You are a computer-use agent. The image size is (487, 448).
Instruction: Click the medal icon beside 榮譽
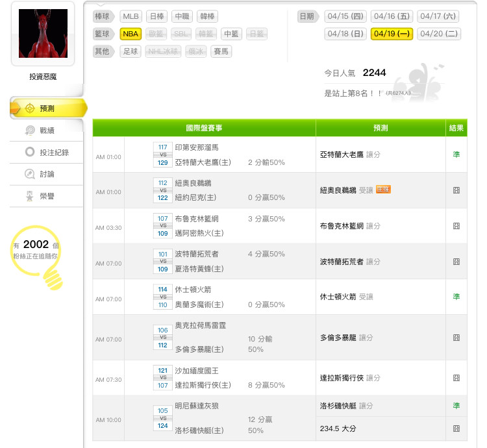(29, 196)
